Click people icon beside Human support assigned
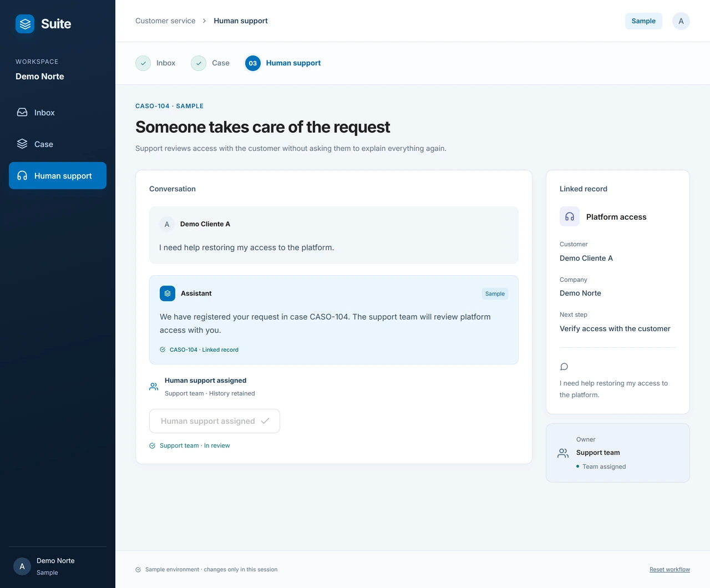710x588 pixels. click(x=154, y=387)
